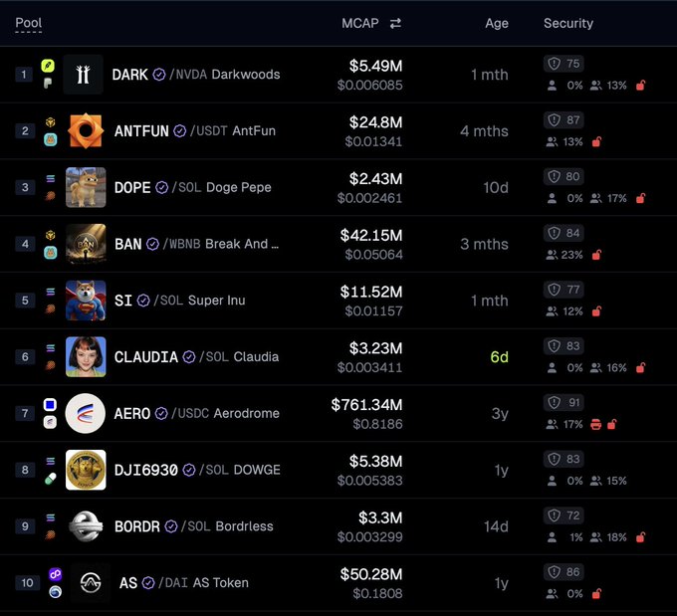This screenshot has width=677, height=616.
Task: Click security score 91 shield badge
Action: pyautogui.click(x=564, y=403)
